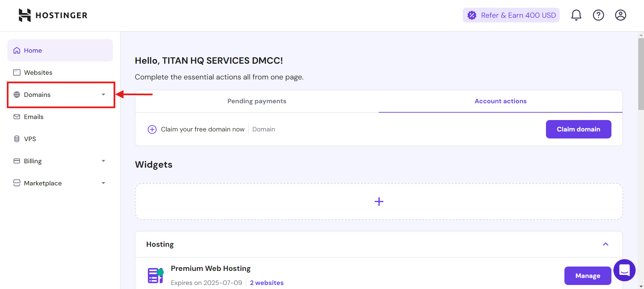Click the VPS database icon
644x289 pixels.
tap(17, 139)
